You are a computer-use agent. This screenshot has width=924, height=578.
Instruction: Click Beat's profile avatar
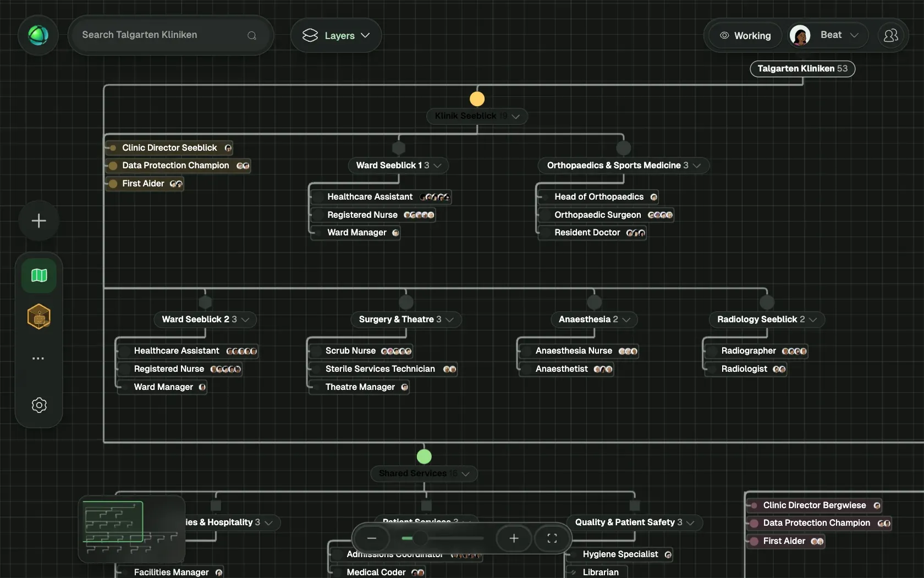[800, 35]
